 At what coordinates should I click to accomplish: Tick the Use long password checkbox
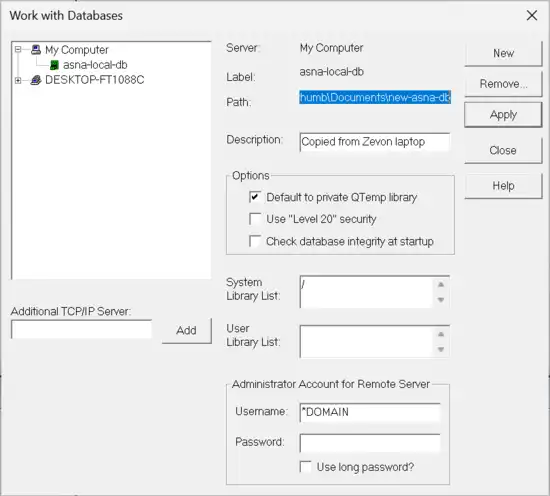point(306,467)
